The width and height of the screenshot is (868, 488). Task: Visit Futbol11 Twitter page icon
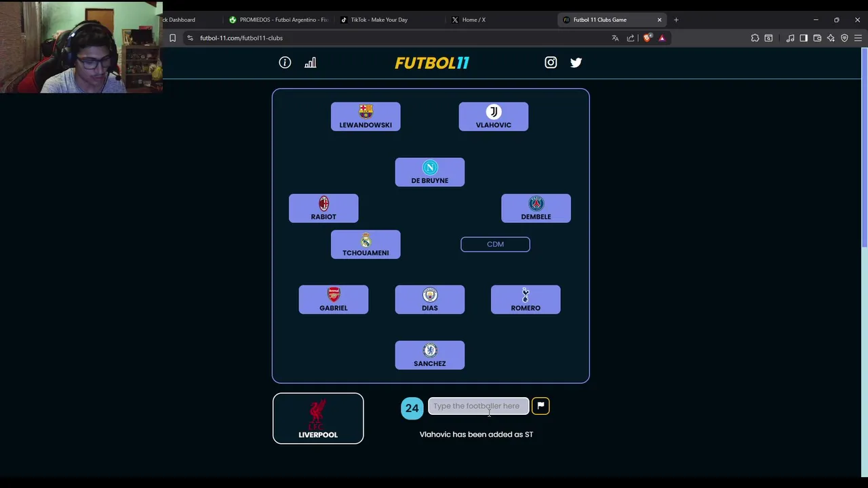coord(576,62)
